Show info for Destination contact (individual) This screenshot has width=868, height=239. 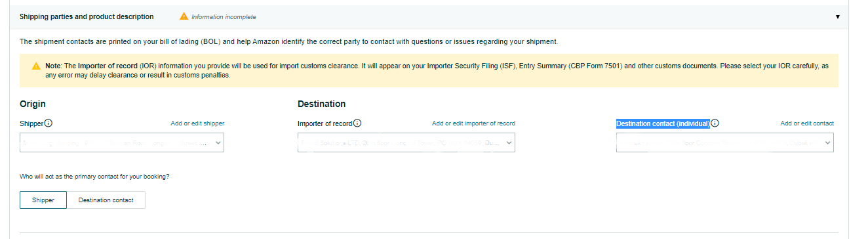(x=715, y=123)
